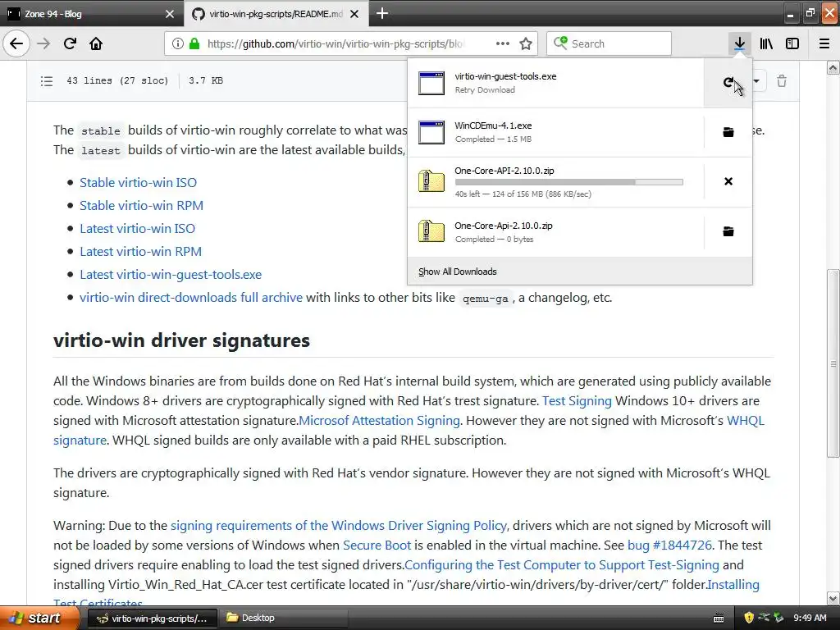This screenshot has width=840, height=630.
Task: Delete file using the trash icon
Action: point(782,81)
